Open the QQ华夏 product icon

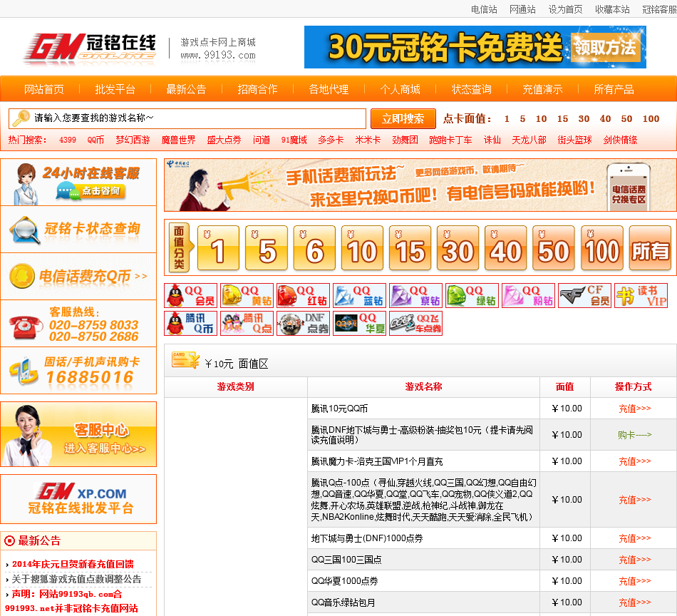pyautogui.click(x=359, y=323)
